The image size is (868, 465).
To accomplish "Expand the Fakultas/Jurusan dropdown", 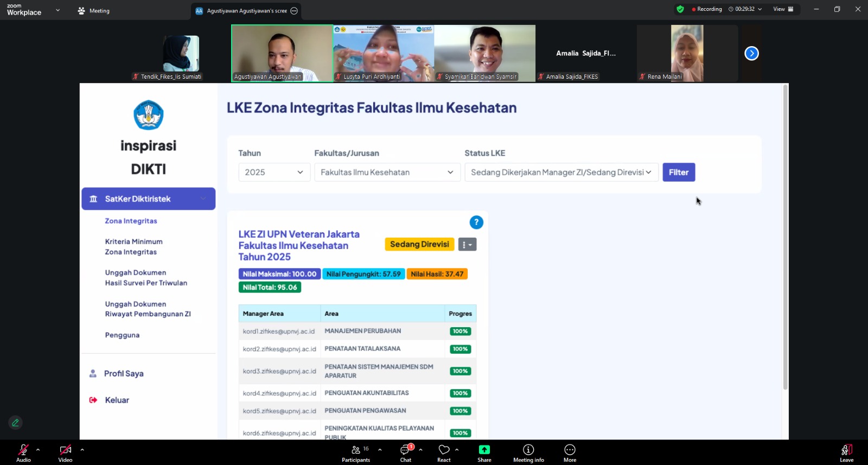I will (x=387, y=173).
